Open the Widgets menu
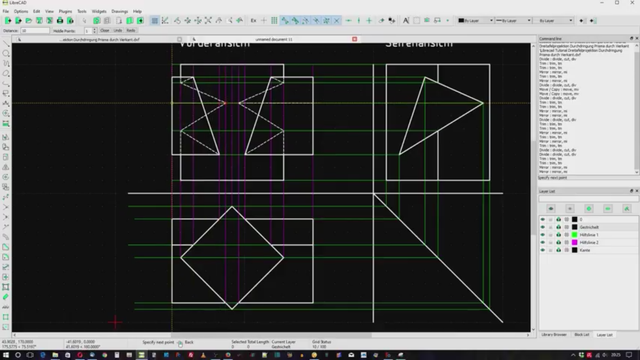The height and width of the screenshot is (360, 640). (99, 11)
